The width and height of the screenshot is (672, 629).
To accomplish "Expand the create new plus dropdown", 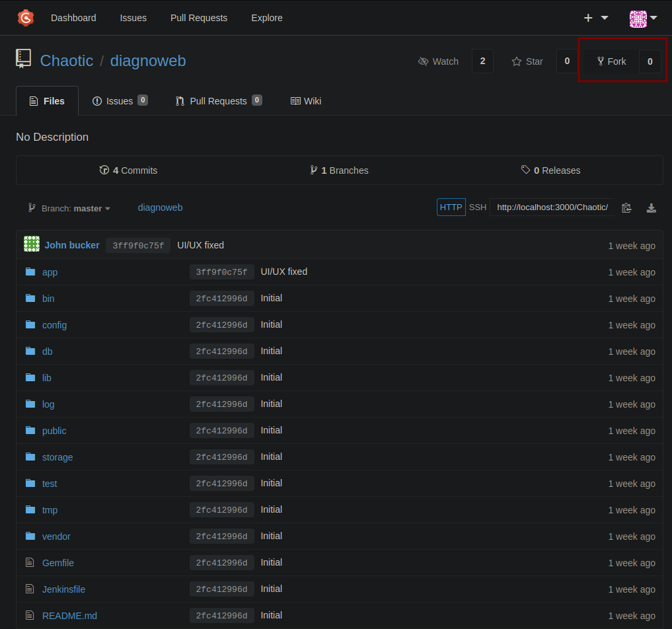I will (596, 18).
